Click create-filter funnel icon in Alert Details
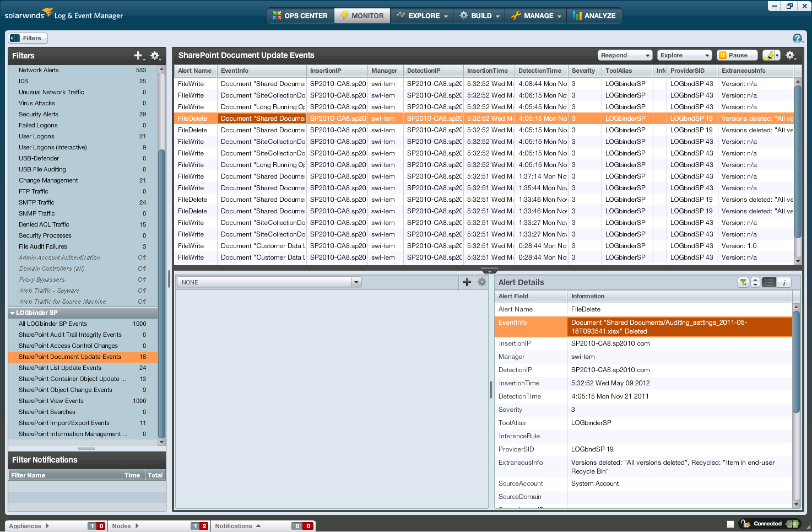The height and width of the screenshot is (532, 812). (744, 282)
